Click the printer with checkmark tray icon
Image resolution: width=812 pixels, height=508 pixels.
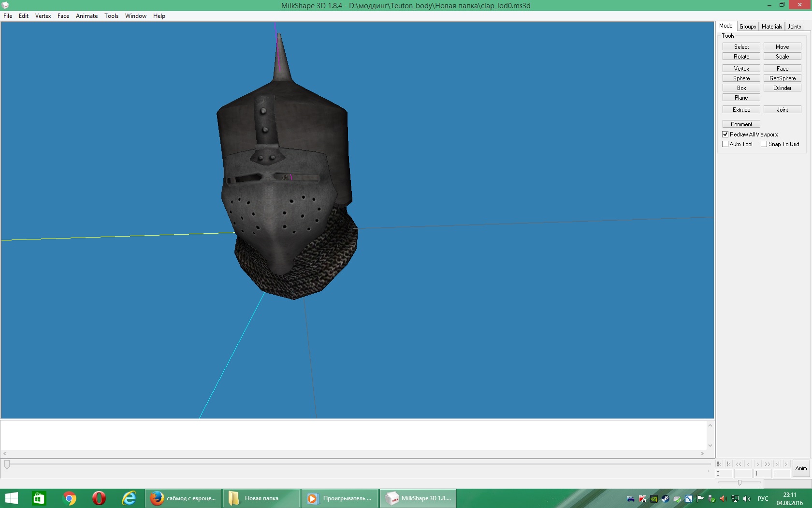click(x=677, y=499)
